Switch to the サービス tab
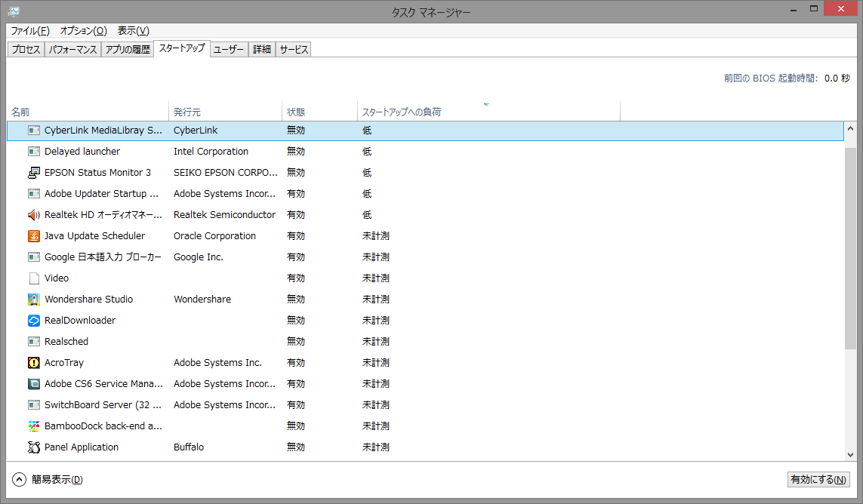The width and height of the screenshot is (863, 504). click(294, 50)
